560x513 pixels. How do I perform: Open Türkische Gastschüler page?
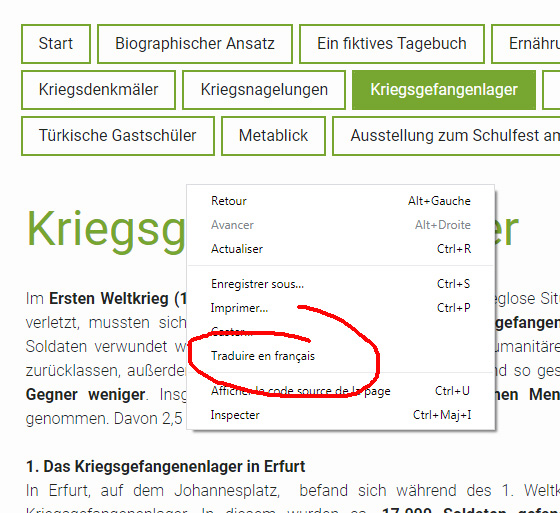click(118, 136)
